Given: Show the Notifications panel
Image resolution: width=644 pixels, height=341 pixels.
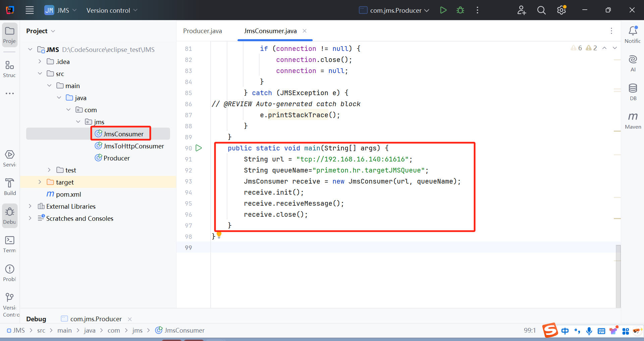Looking at the screenshot, I should click(633, 35).
